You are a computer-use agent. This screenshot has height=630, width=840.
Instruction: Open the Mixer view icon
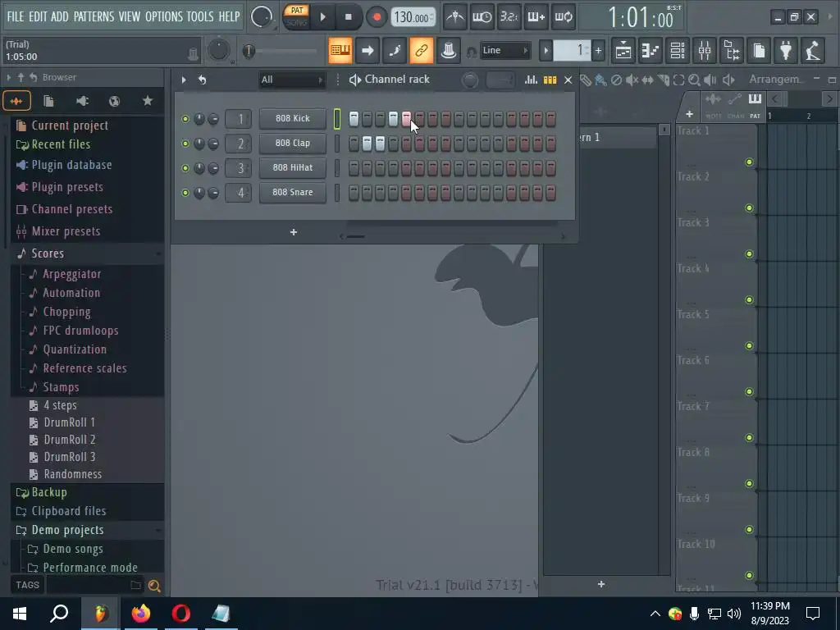tap(705, 51)
